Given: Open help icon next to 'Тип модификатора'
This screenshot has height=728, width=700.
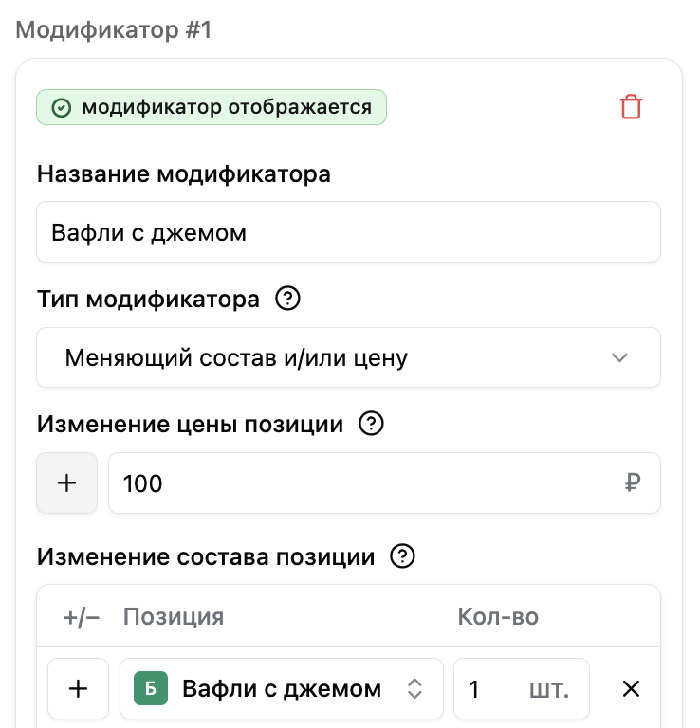Looking at the screenshot, I should point(288,298).
